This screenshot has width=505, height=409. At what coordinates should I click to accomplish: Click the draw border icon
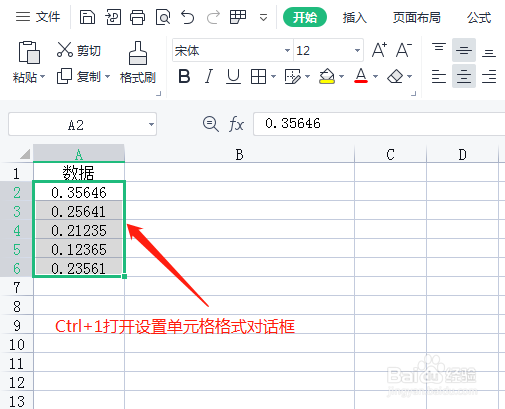293,77
